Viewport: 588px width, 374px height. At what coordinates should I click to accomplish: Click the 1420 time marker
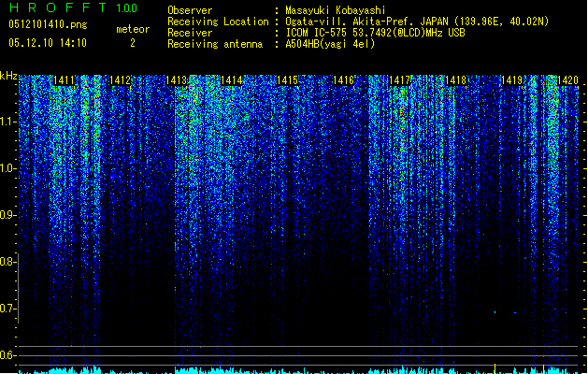567,80
